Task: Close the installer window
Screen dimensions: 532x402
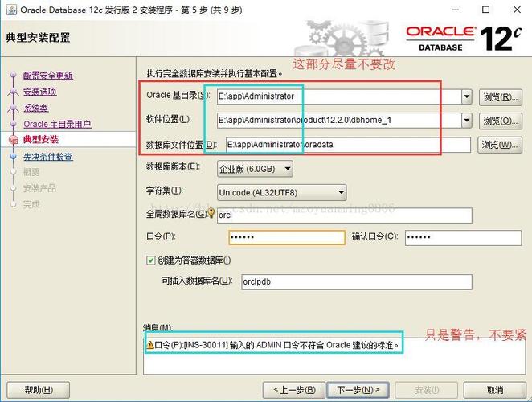Action: [x=517, y=10]
